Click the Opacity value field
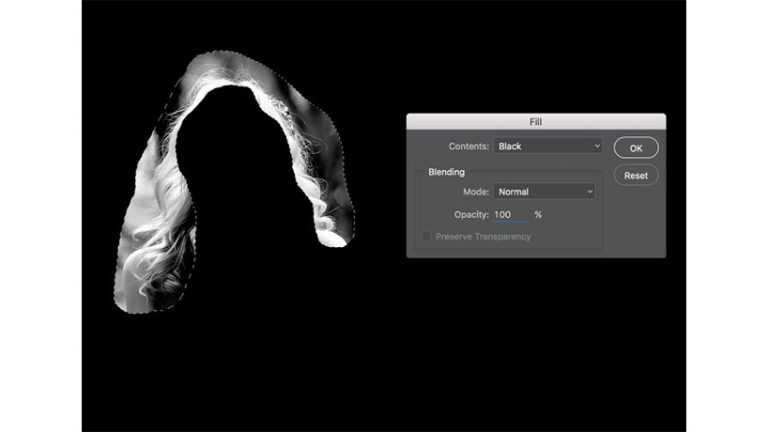The height and width of the screenshot is (432, 768). coord(510,215)
